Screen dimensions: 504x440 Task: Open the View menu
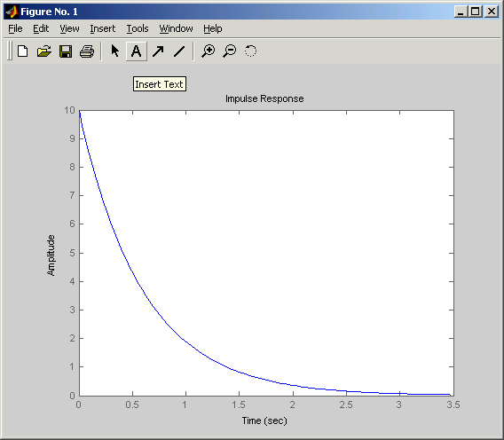(69, 28)
